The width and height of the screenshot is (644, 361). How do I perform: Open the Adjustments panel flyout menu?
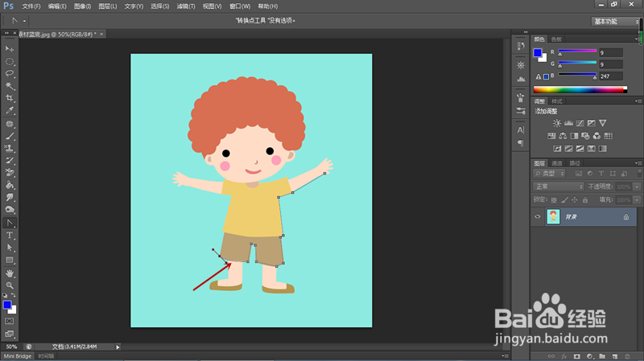pyautogui.click(x=637, y=101)
